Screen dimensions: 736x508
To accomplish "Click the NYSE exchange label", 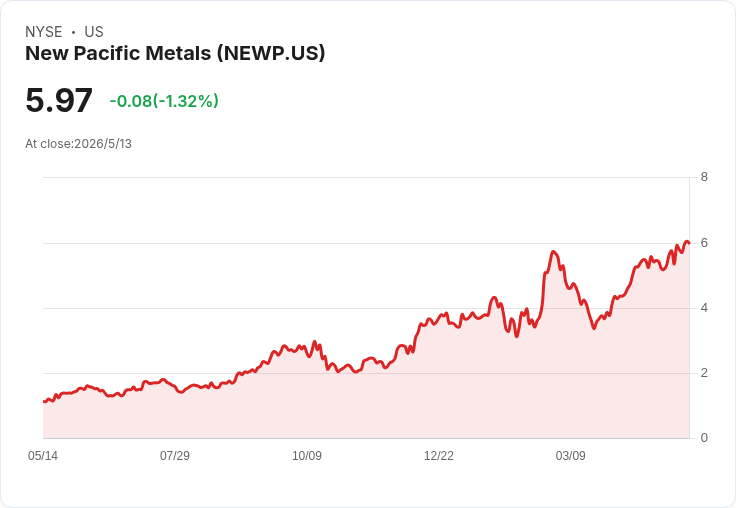I will click(44, 32).
